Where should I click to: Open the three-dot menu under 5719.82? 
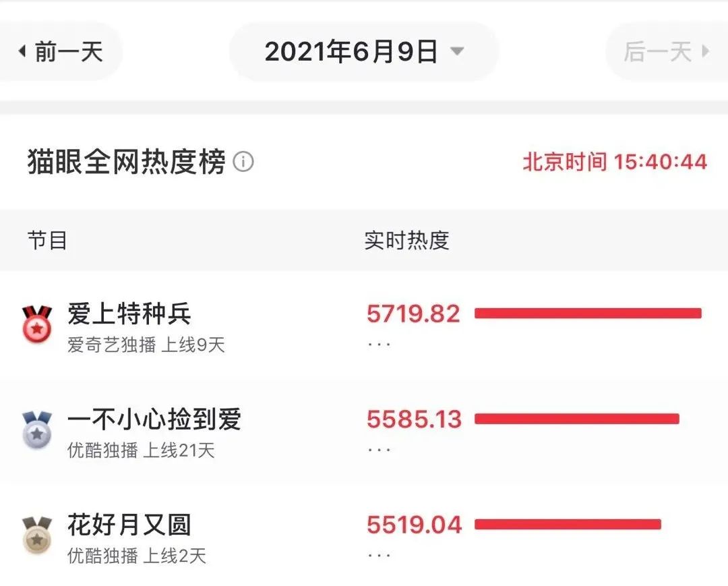tap(379, 345)
